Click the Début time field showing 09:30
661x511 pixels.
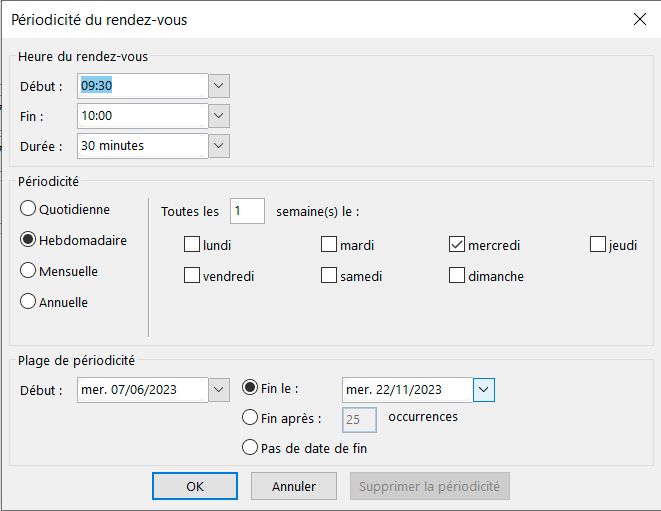click(x=142, y=86)
